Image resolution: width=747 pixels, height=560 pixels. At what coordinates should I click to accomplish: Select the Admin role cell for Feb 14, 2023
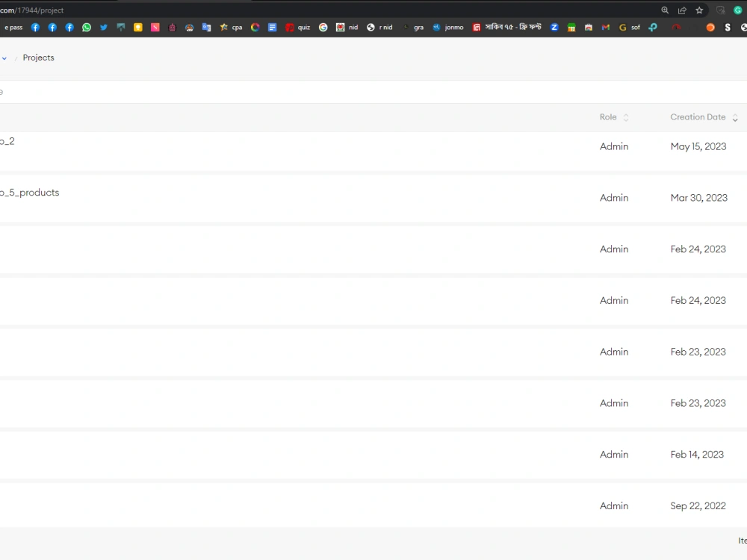click(613, 454)
